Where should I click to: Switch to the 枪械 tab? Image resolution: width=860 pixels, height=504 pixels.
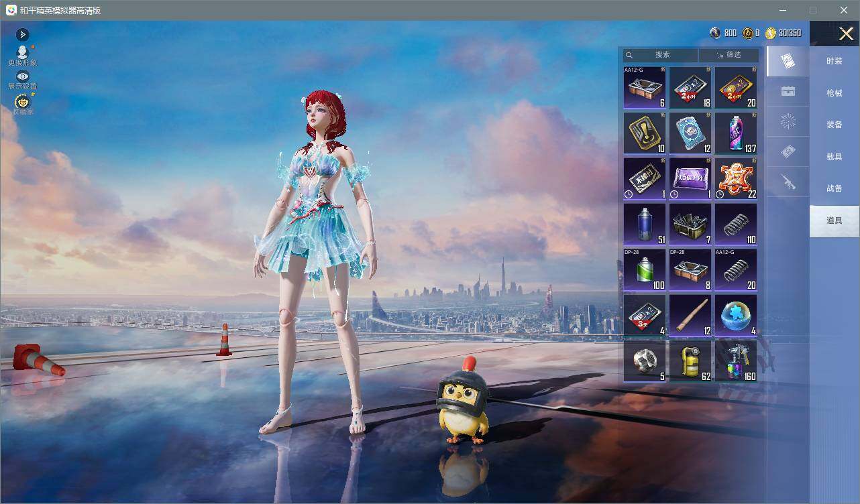[x=835, y=93]
